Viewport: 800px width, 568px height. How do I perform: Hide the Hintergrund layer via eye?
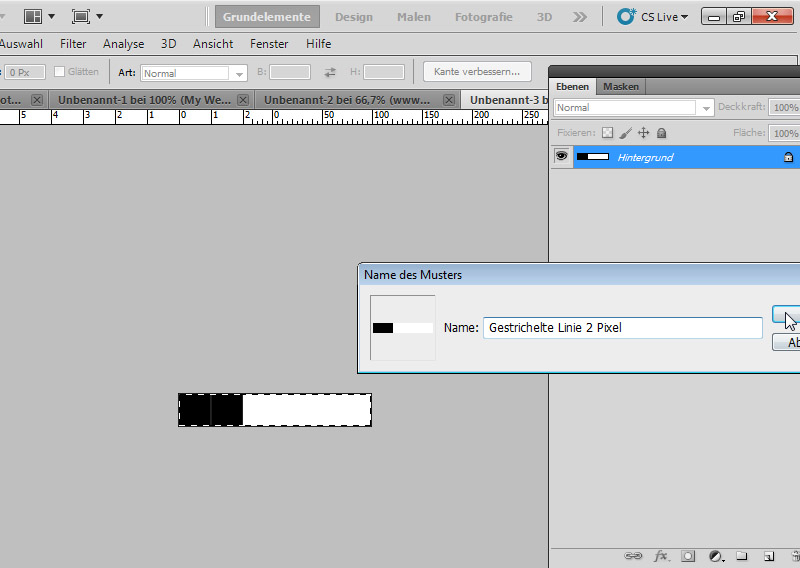[x=561, y=156]
